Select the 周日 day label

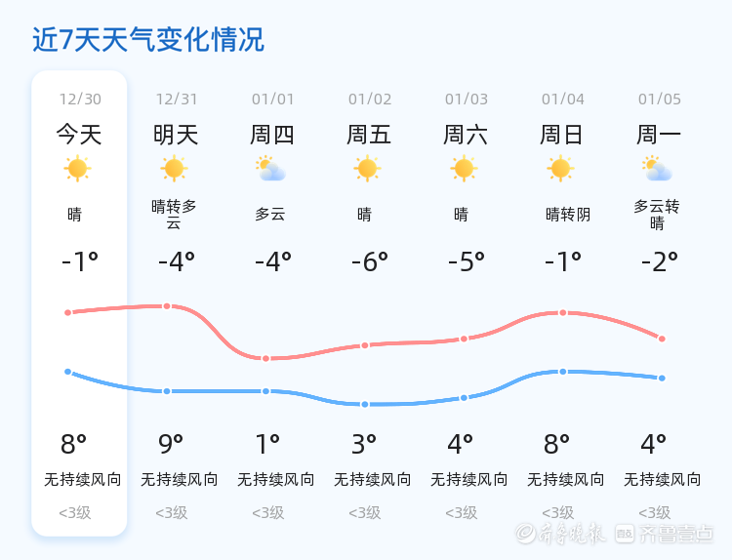[x=562, y=135]
